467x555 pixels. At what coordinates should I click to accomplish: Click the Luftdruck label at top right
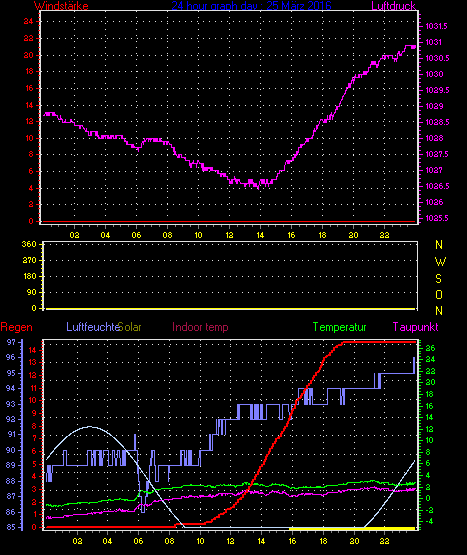click(393, 5)
